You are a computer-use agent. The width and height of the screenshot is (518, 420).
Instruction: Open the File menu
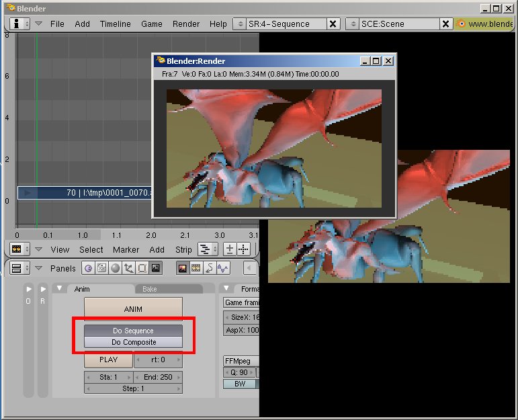[57, 24]
